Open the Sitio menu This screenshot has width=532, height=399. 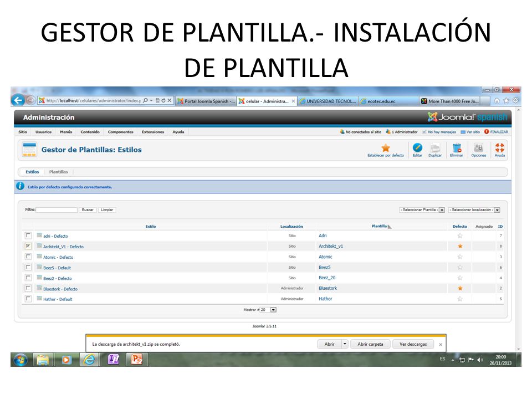click(23, 132)
